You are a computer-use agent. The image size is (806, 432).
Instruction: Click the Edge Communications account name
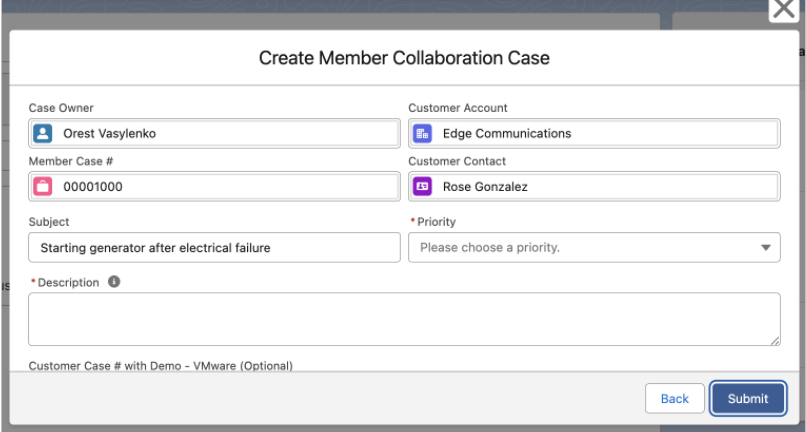(x=506, y=133)
